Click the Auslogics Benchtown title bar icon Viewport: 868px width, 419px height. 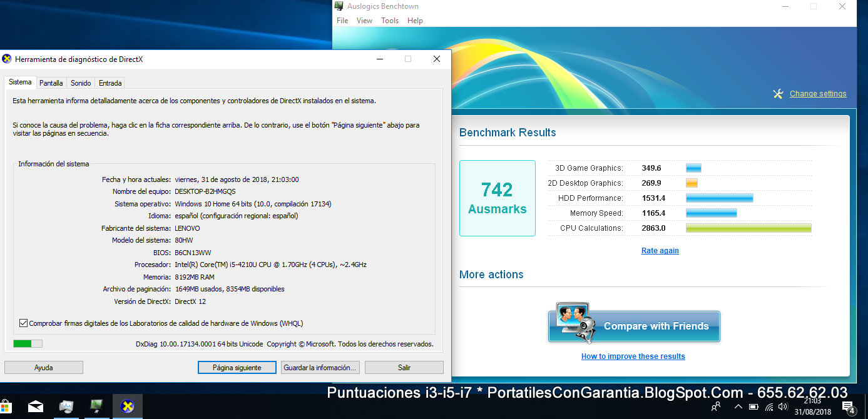(339, 6)
